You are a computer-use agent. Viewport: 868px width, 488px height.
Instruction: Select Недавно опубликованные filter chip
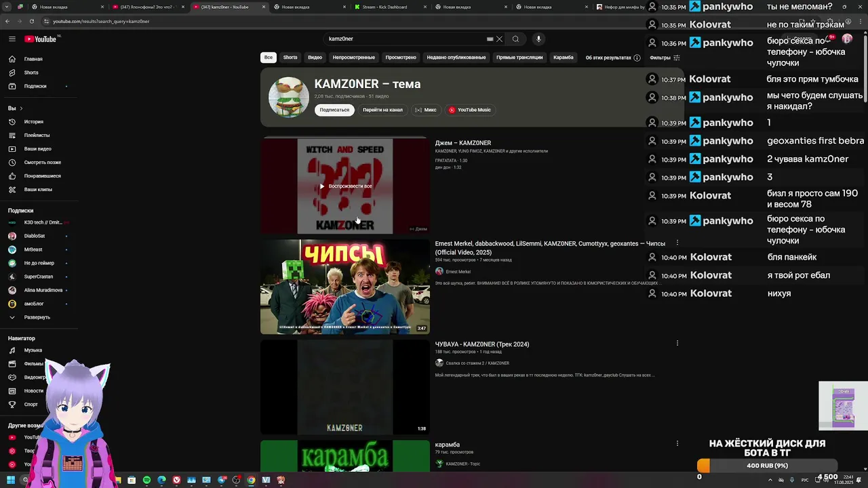coord(456,58)
